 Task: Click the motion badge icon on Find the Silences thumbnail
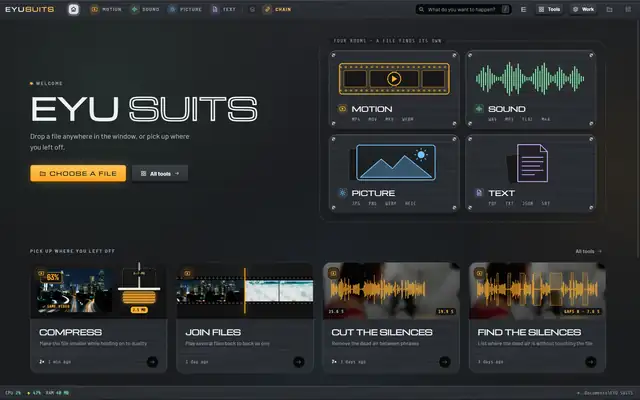click(480, 273)
